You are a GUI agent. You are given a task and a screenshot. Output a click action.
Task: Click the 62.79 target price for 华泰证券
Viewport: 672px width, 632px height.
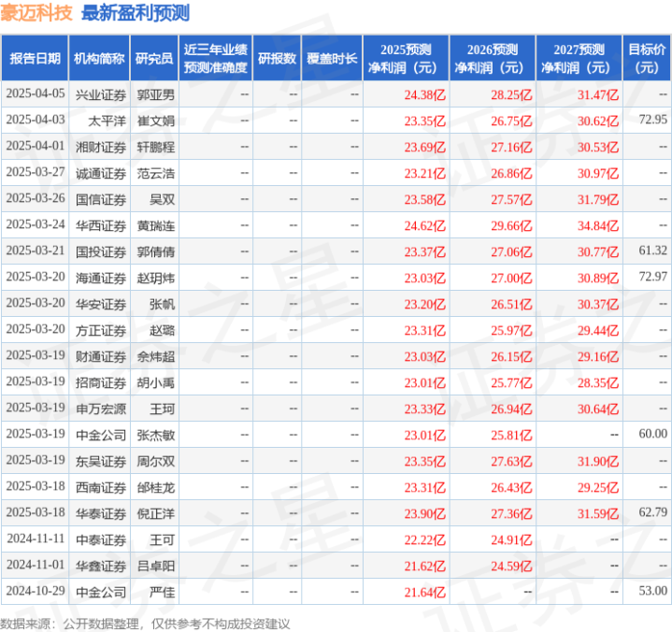652,512
